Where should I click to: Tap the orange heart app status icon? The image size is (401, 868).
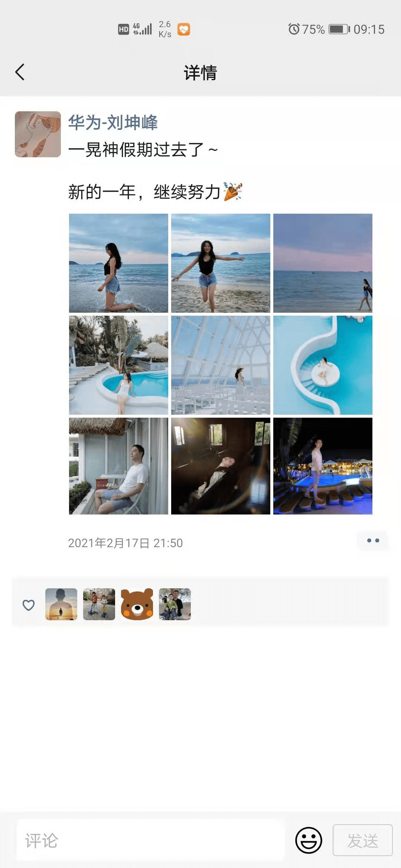[184, 29]
